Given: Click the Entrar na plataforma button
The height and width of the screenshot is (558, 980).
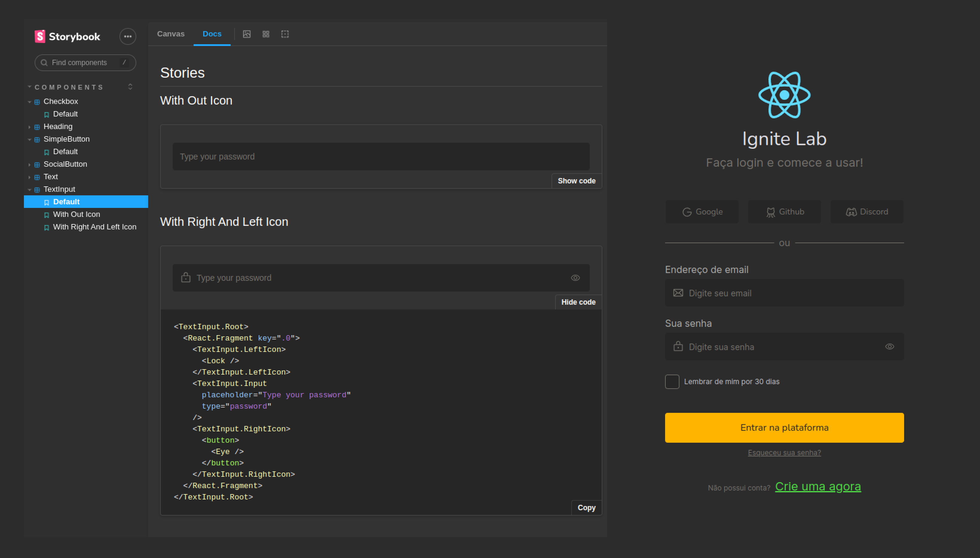Looking at the screenshot, I should pyautogui.click(x=784, y=428).
